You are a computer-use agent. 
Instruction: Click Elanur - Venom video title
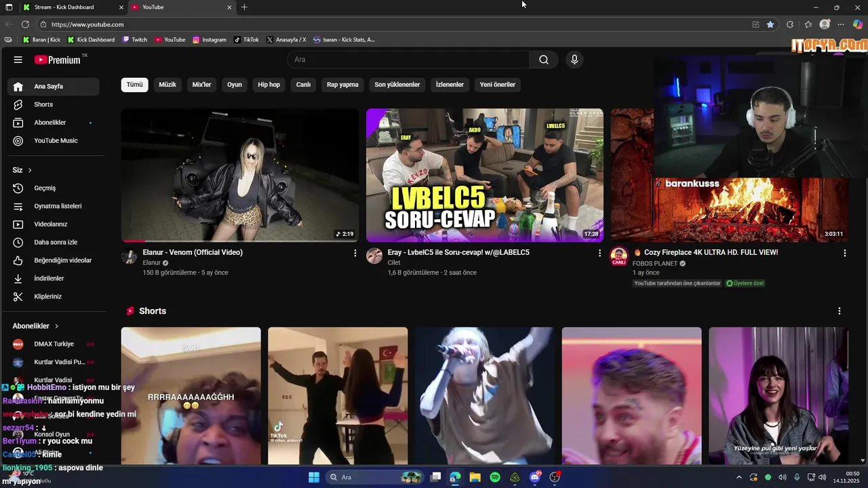193,252
